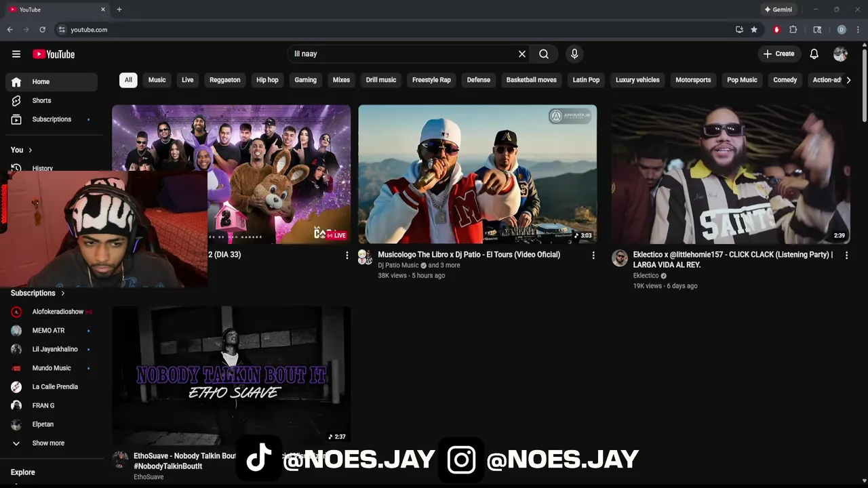
Task: Open the Nobody Talkin Bout It thumbnail
Action: click(231, 375)
